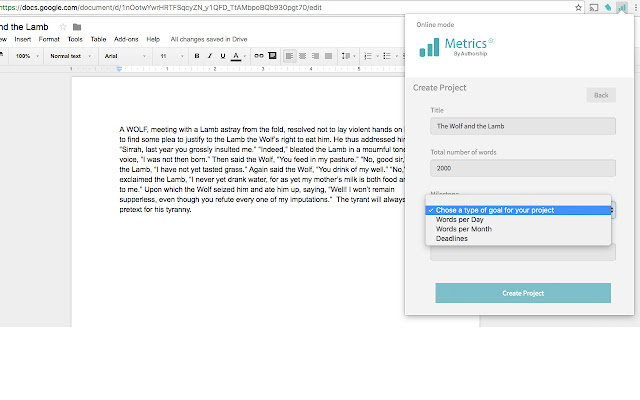Viewport: 640px width, 400px height.
Task: Click the Metrics extension bar-chart icon
Action: [622, 7]
